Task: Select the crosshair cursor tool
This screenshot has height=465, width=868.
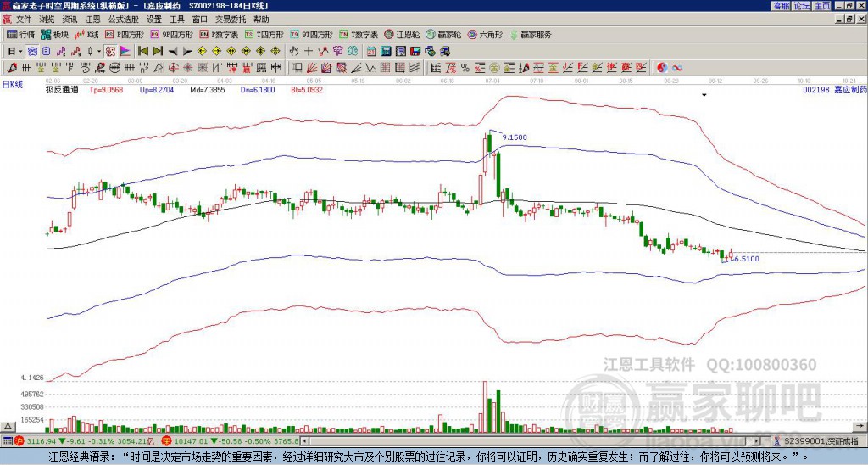Action: [x=309, y=51]
